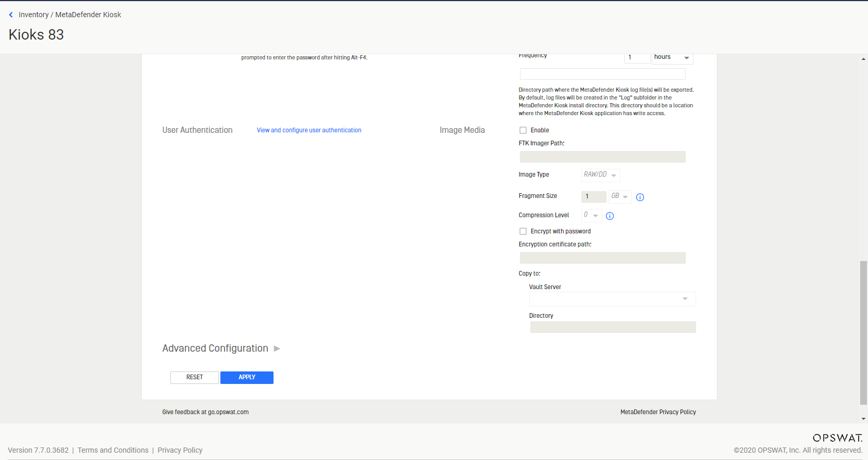The width and height of the screenshot is (868, 460).
Task: Click the MetaDefender Kiosk breadcrumb
Action: [88, 15]
